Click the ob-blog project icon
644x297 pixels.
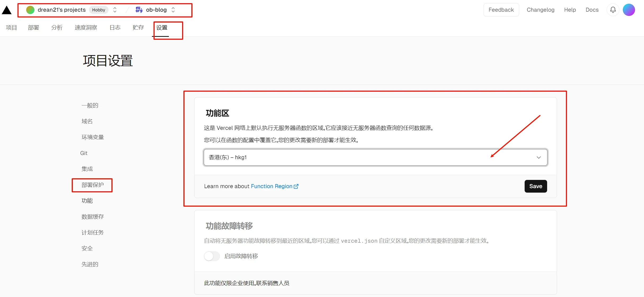[139, 10]
